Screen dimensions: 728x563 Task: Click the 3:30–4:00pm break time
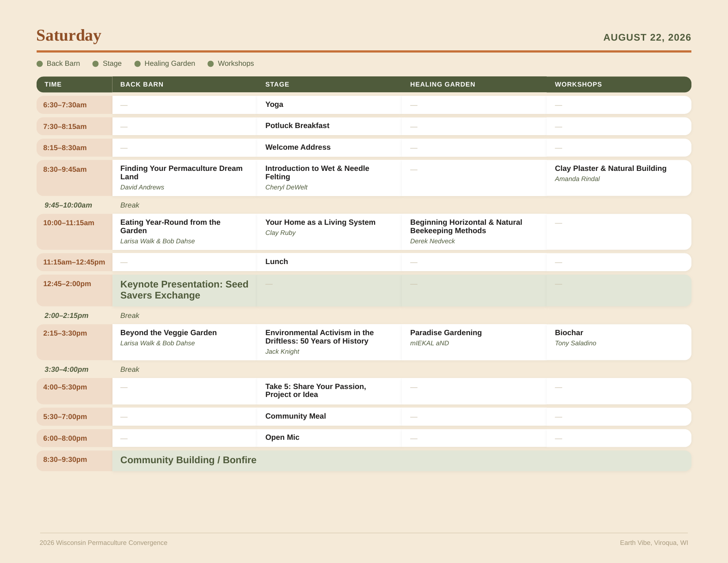pos(67,369)
